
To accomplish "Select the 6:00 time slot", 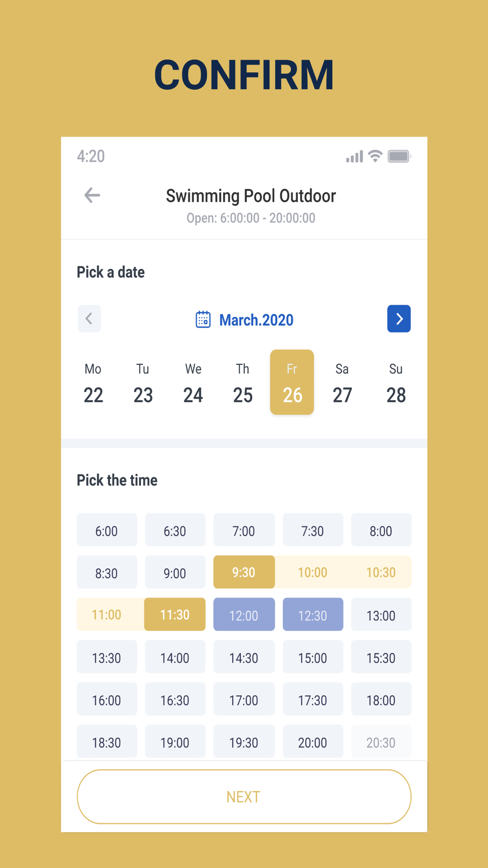I will tap(106, 530).
